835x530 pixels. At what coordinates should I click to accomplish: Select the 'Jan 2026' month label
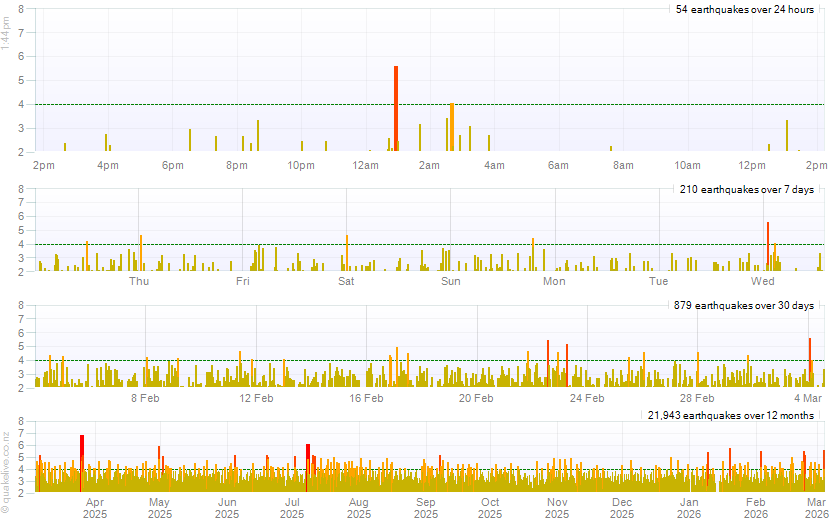point(690,508)
